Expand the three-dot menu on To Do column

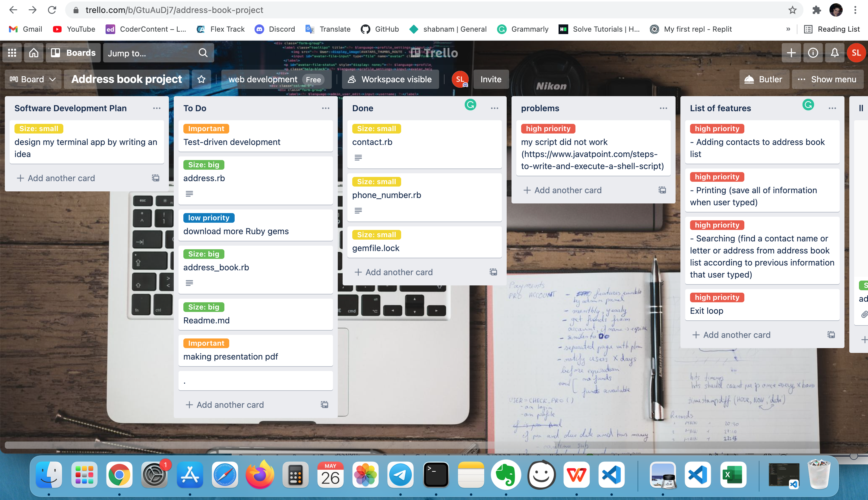coord(325,108)
